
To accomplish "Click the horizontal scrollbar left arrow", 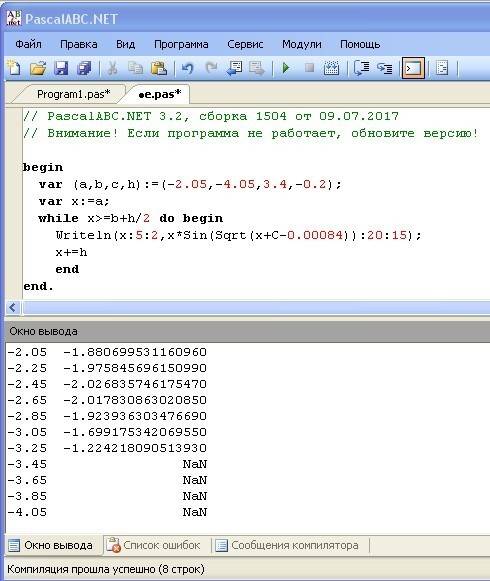I will point(13,307).
